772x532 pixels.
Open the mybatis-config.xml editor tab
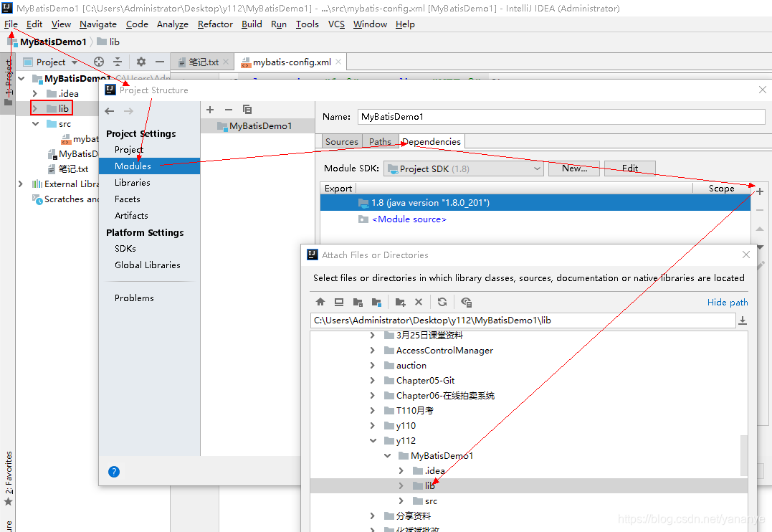pyautogui.click(x=292, y=62)
